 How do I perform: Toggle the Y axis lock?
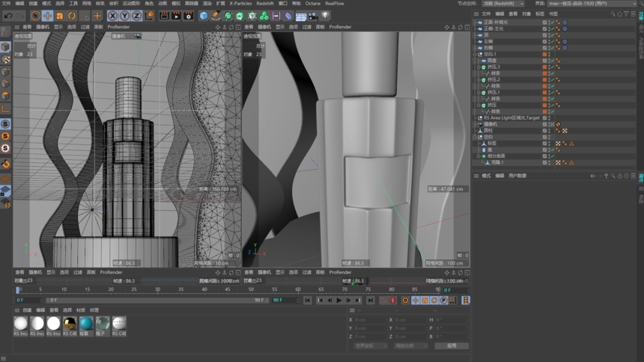click(124, 16)
